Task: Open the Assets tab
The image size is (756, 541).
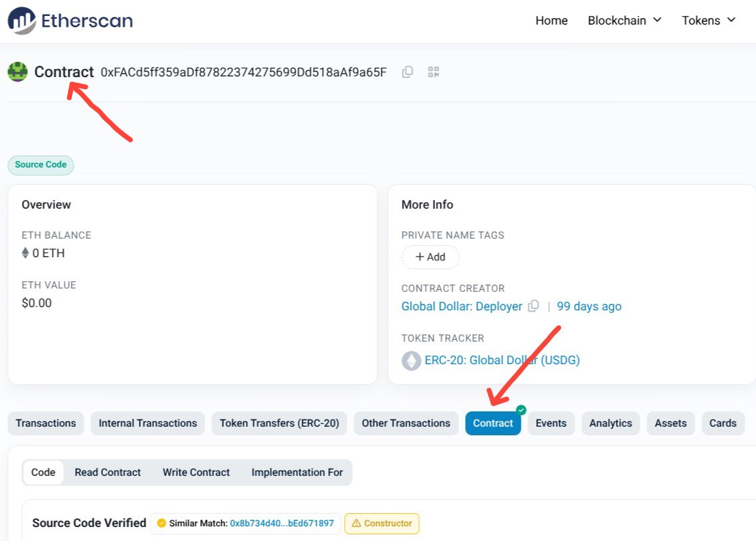Action: point(671,423)
